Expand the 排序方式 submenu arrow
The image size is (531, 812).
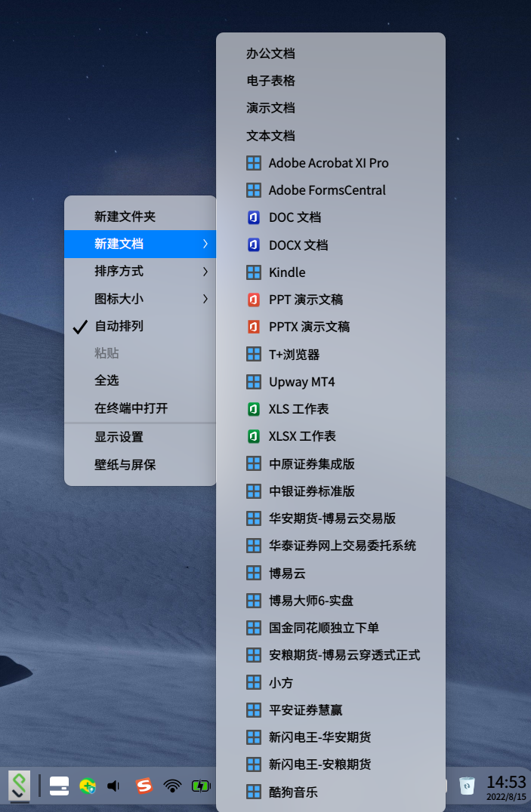tap(205, 272)
